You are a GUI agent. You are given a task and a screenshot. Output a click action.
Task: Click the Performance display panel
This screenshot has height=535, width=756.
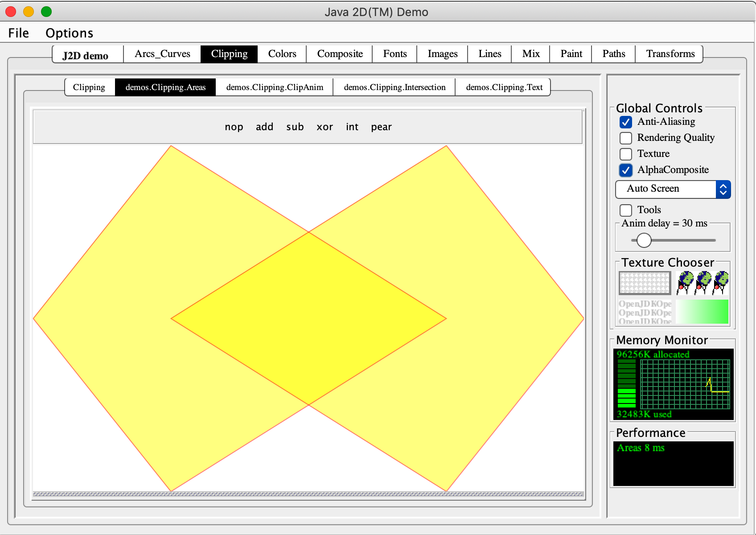tap(673, 463)
